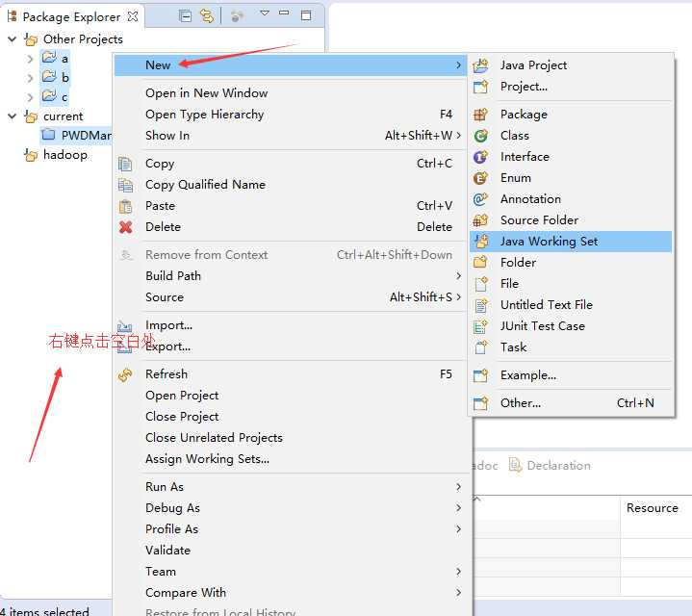Choose Other... from New submenu
Viewport: 692px width, 616px height.
pyautogui.click(x=571, y=403)
